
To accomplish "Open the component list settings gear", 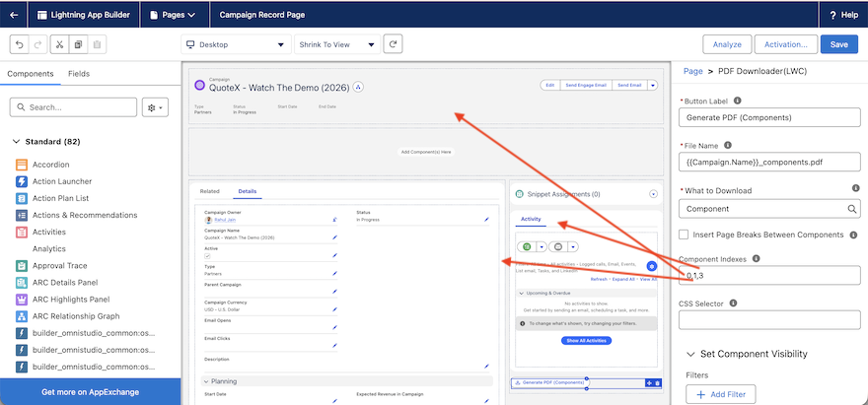I will [155, 107].
